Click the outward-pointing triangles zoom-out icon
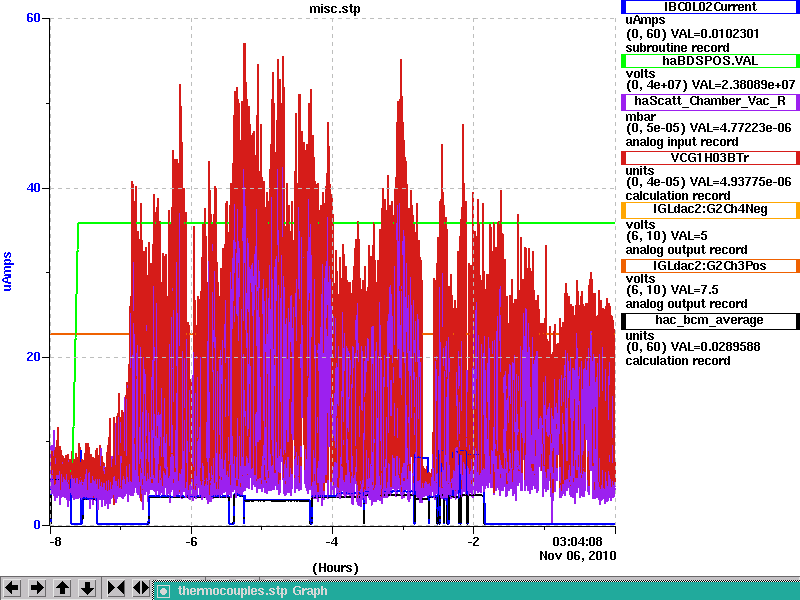 point(141,588)
